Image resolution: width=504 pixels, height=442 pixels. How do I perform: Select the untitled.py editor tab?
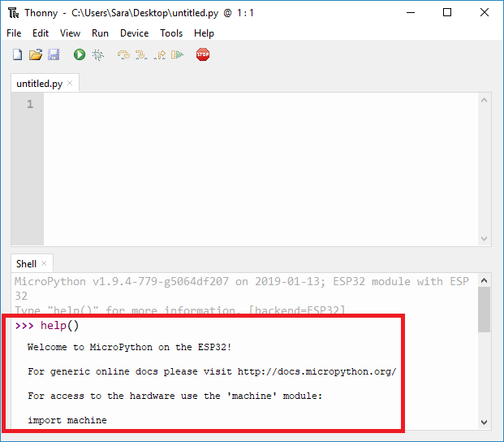[39, 84]
